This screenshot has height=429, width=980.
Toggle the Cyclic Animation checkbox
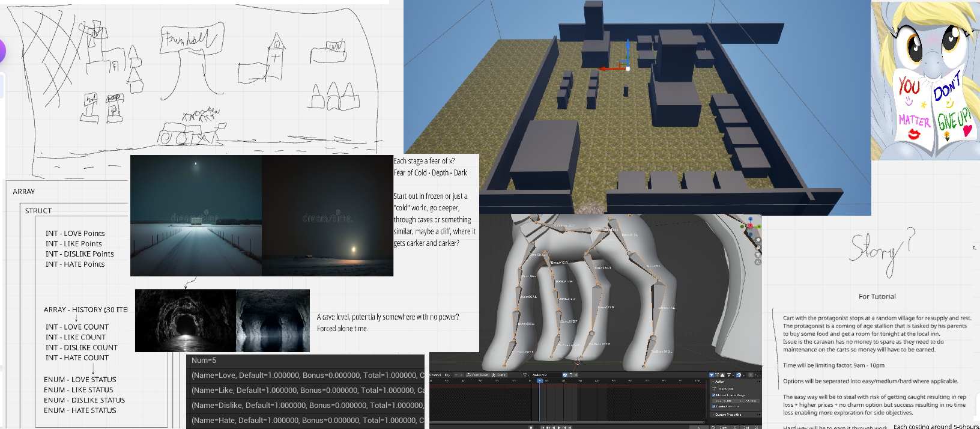713,407
